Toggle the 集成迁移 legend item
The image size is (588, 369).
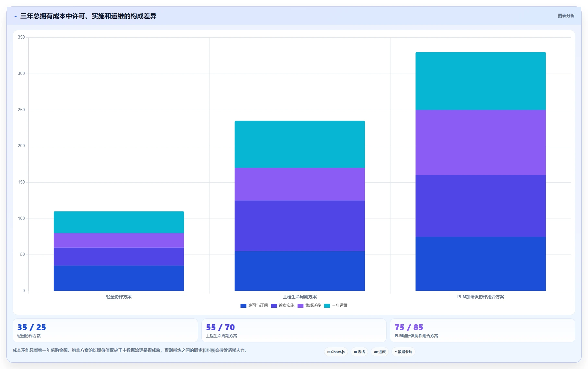click(309, 305)
